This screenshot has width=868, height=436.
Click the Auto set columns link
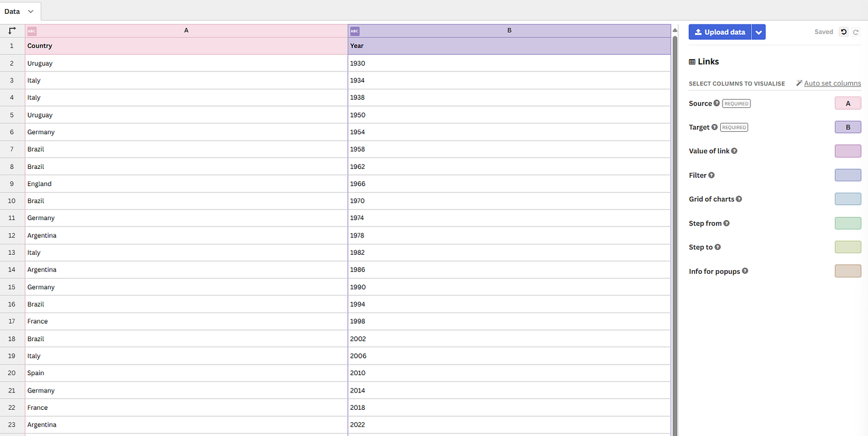pyautogui.click(x=832, y=84)
